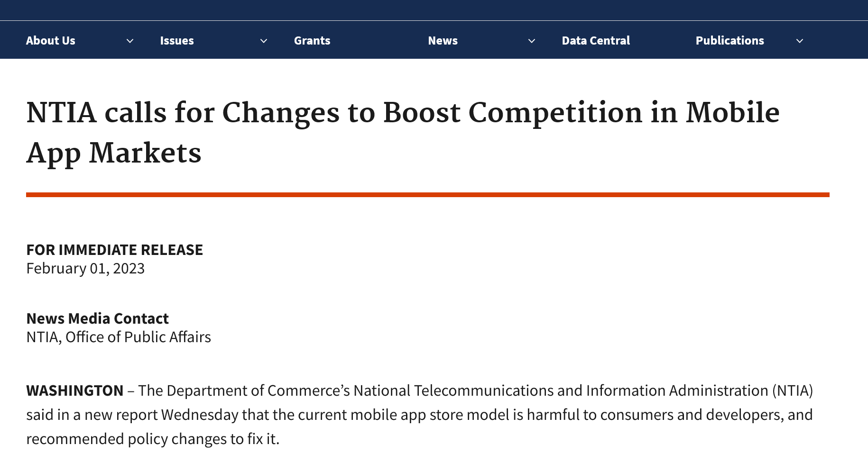
Task: Expand the Publications dropdown chevron
Action: (799, 41)
